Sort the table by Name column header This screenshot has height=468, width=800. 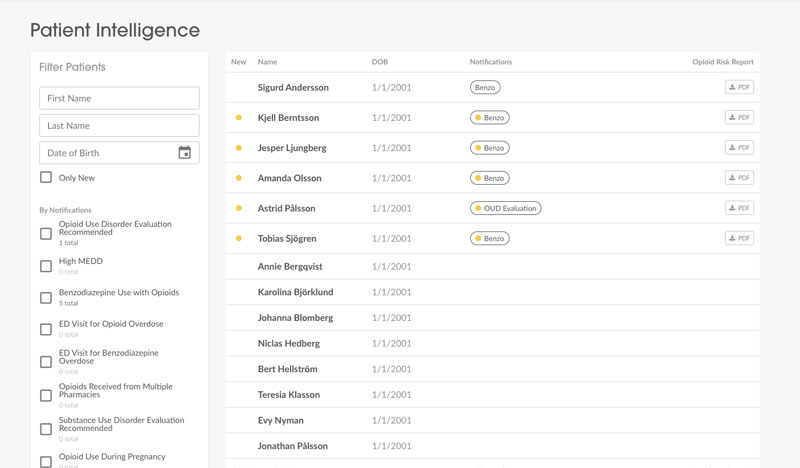tap(267, 62)
